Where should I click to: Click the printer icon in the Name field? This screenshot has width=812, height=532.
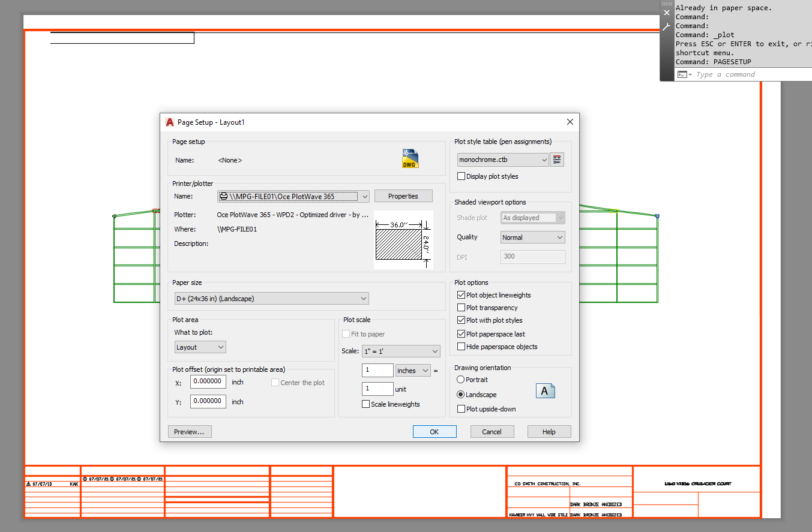224,196
